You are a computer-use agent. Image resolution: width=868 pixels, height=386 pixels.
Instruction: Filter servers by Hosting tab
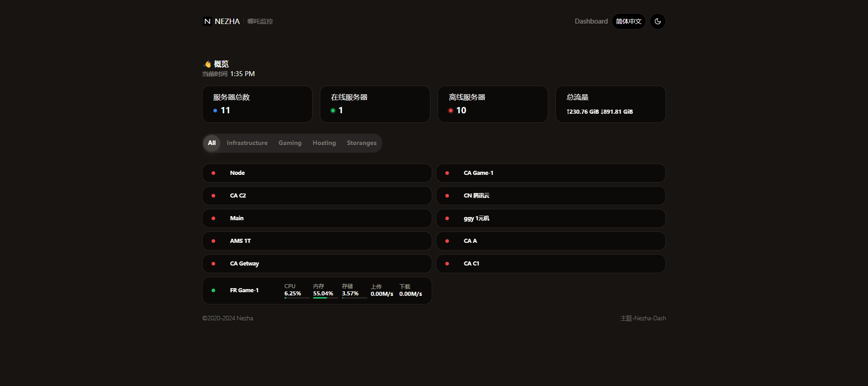[x=324, y=143]
